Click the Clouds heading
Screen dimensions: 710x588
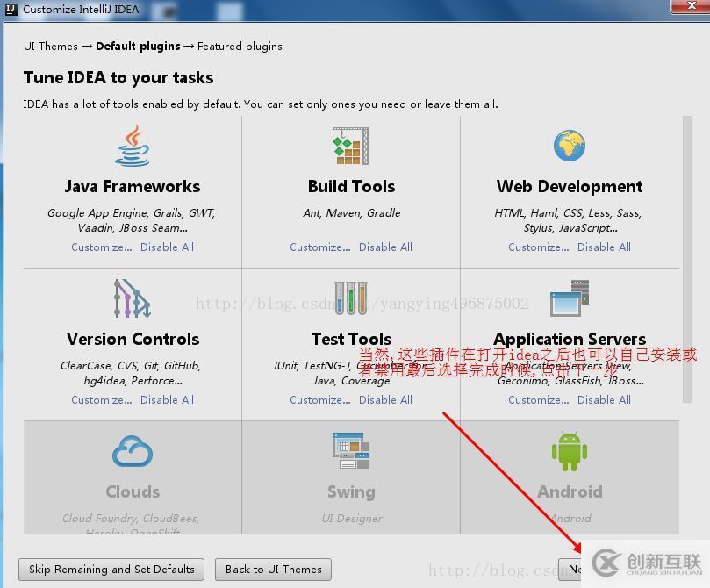tap(133, 491)
